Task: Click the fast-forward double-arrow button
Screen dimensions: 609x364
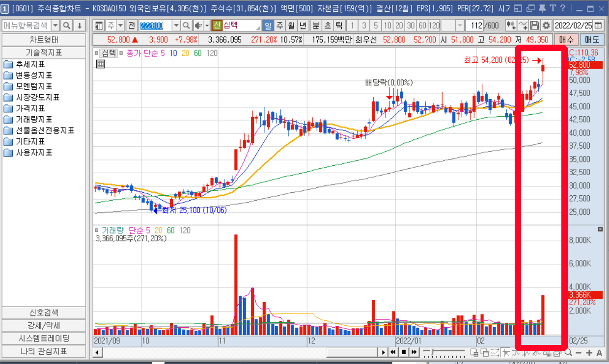Action: [414, 352]
